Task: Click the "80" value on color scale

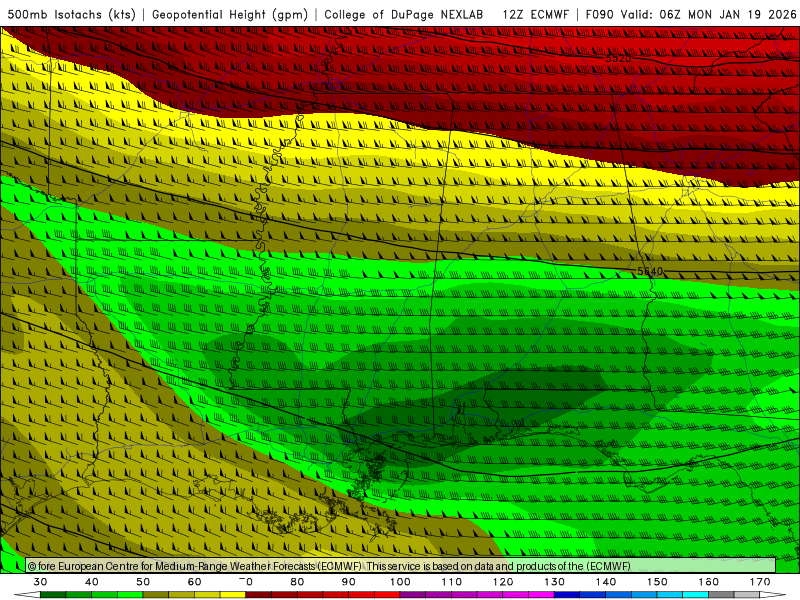Action: (297, 582)
